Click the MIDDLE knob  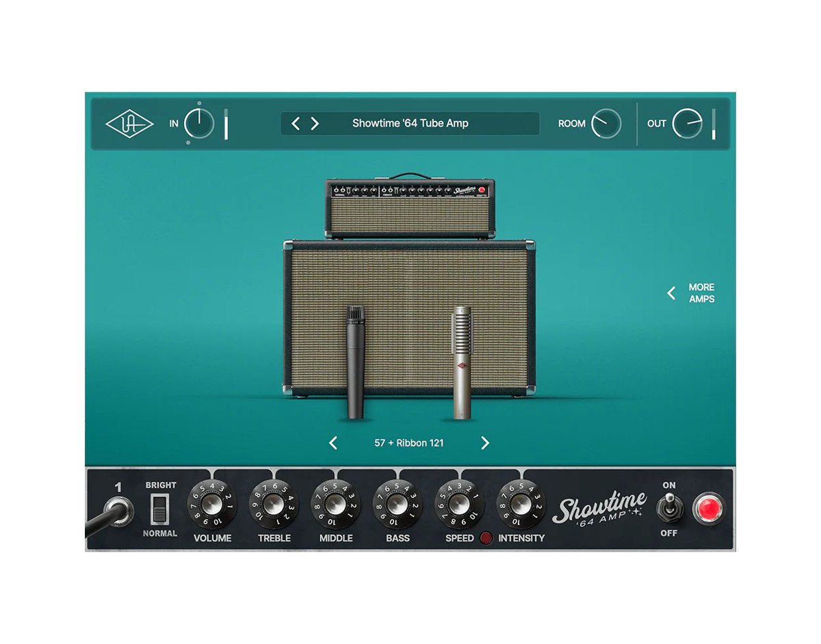[x=335, y=505]
